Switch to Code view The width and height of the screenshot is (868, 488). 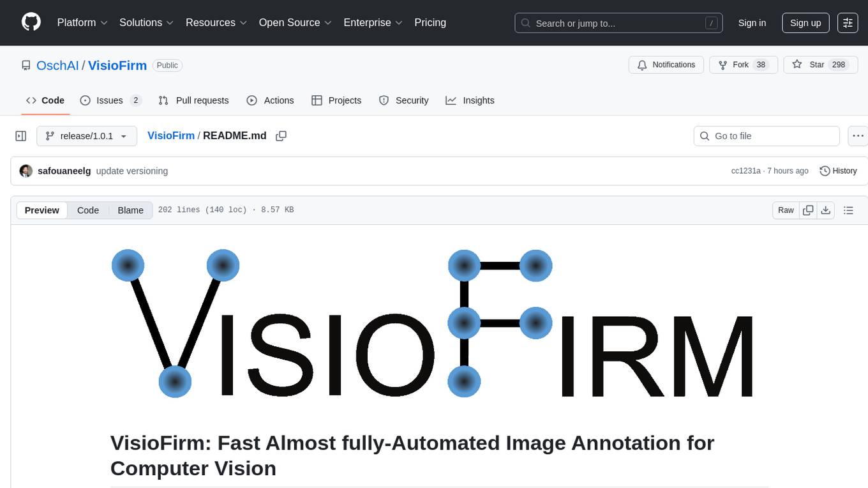(88, 210)
